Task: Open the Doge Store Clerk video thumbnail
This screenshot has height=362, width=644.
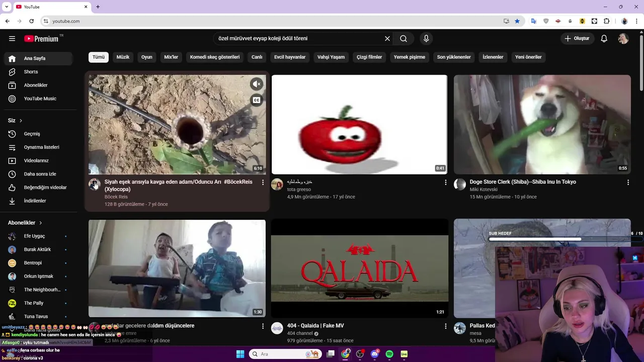Action: [x=542, y=124]
